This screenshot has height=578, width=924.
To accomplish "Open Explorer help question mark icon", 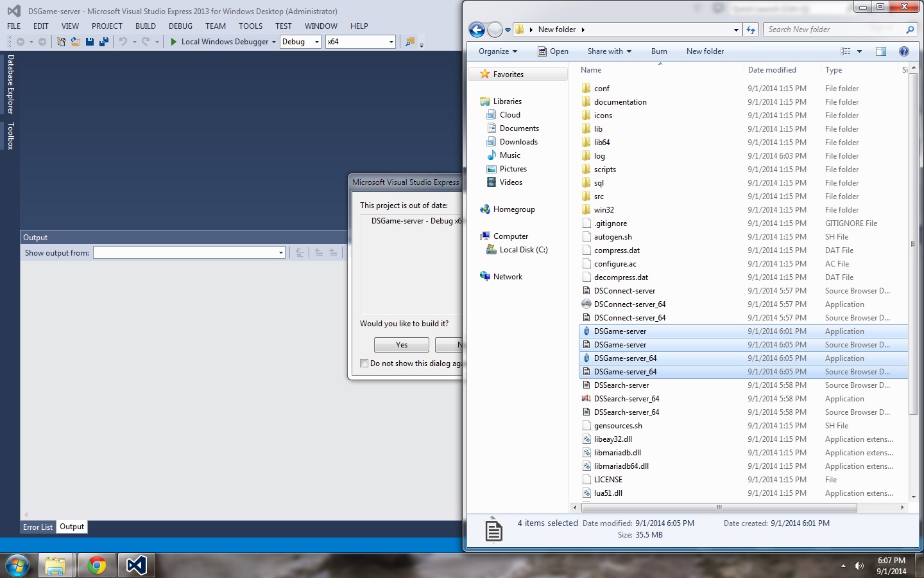I will click(903, 51).
